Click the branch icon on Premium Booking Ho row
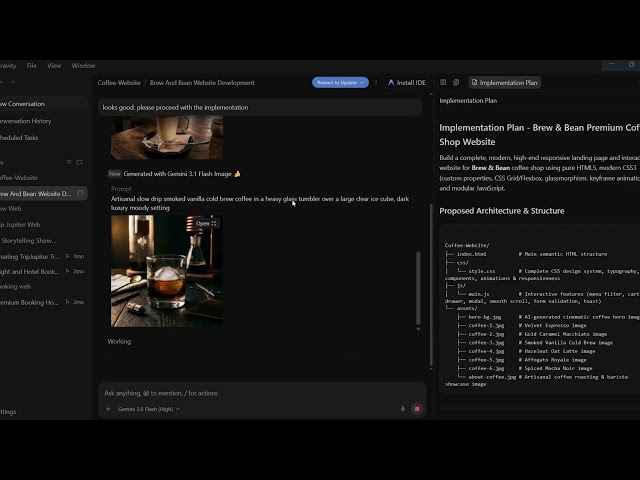Viewport: 640px width, 480px height. (x=67, y=302)
